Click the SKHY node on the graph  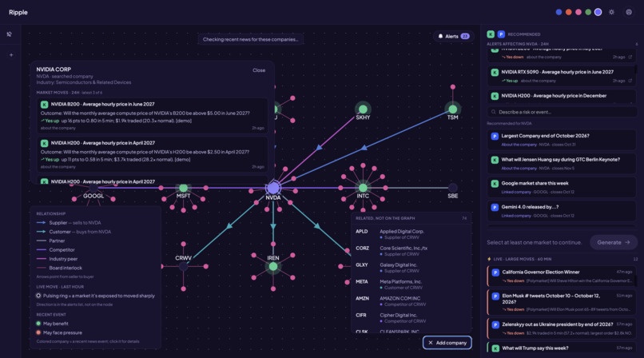coord(363,109)
